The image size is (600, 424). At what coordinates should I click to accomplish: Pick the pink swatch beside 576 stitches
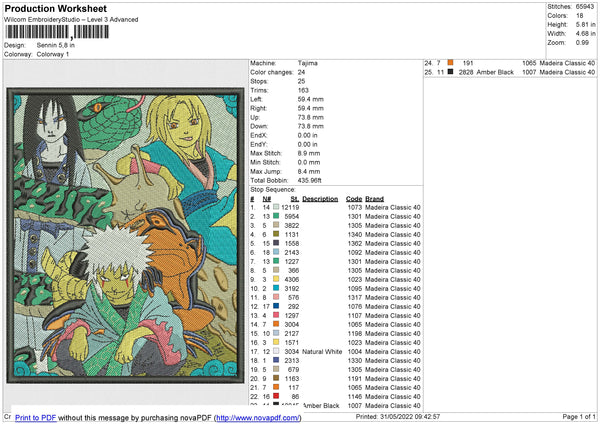276,297
